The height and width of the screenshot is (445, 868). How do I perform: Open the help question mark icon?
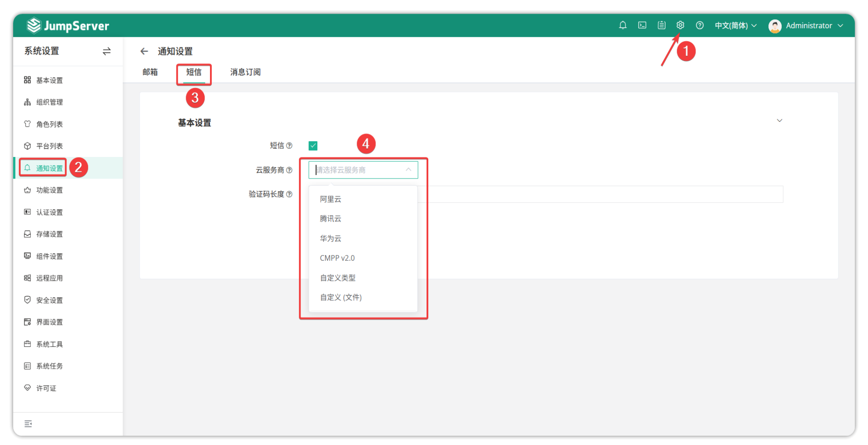click(699, 26)
